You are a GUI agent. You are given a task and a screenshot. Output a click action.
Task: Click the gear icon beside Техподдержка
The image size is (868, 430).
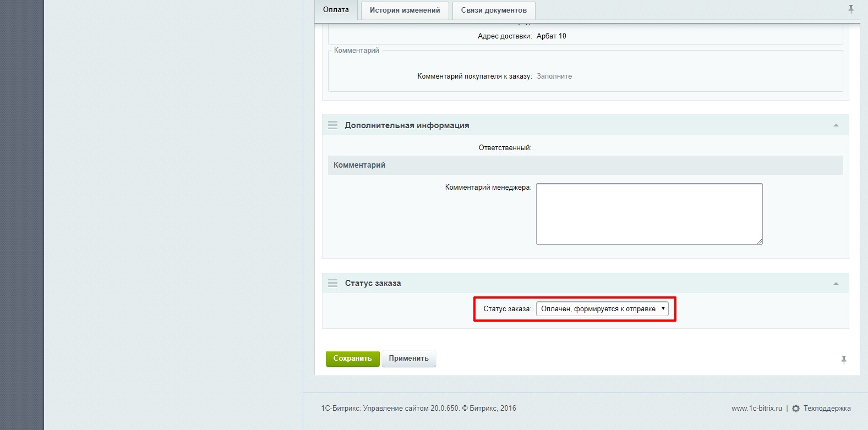coord(796,409)
